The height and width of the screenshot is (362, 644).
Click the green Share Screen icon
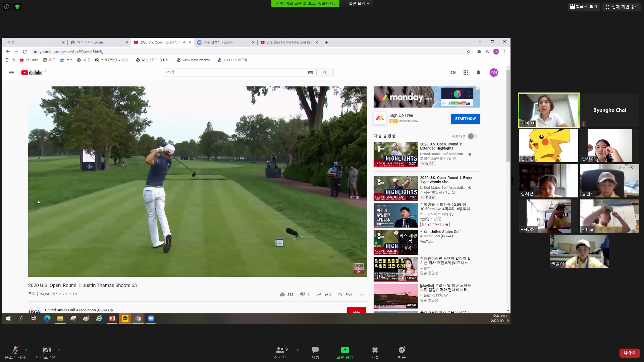pos(345,350)
